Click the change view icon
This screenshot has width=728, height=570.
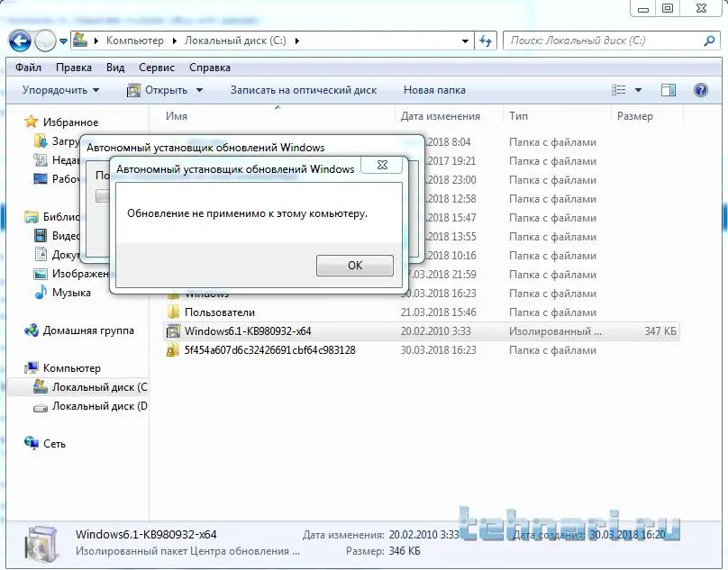(x=618, y=89)
